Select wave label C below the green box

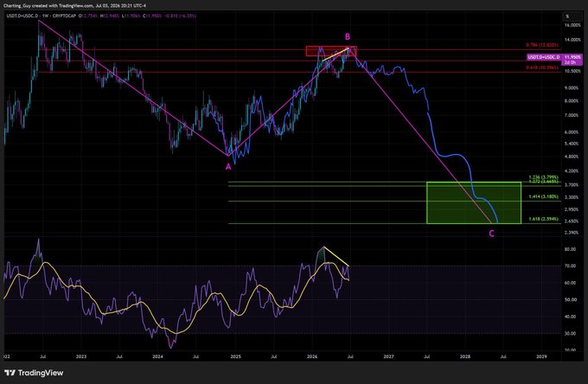pyautogui.click(x=491, y=234)
